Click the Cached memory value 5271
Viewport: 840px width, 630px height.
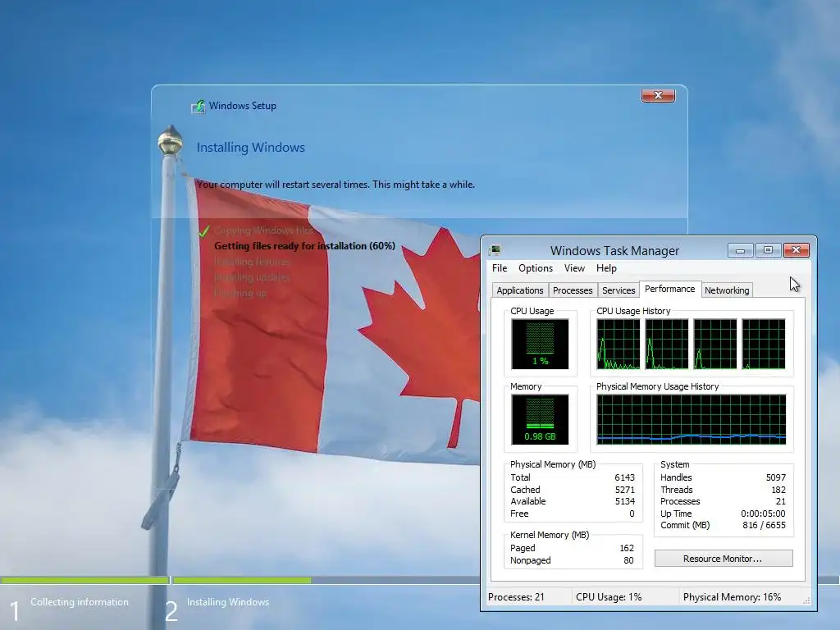624,490
